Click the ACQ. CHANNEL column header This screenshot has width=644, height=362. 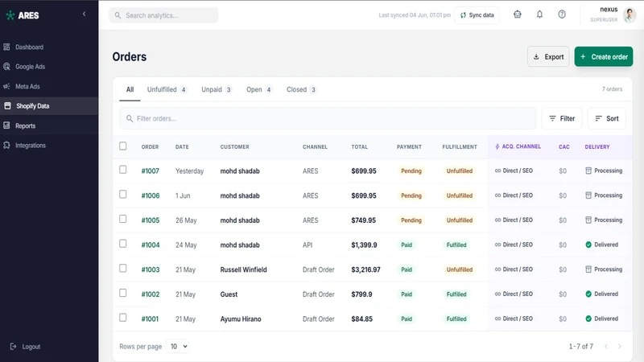click(x=518, y=146)
